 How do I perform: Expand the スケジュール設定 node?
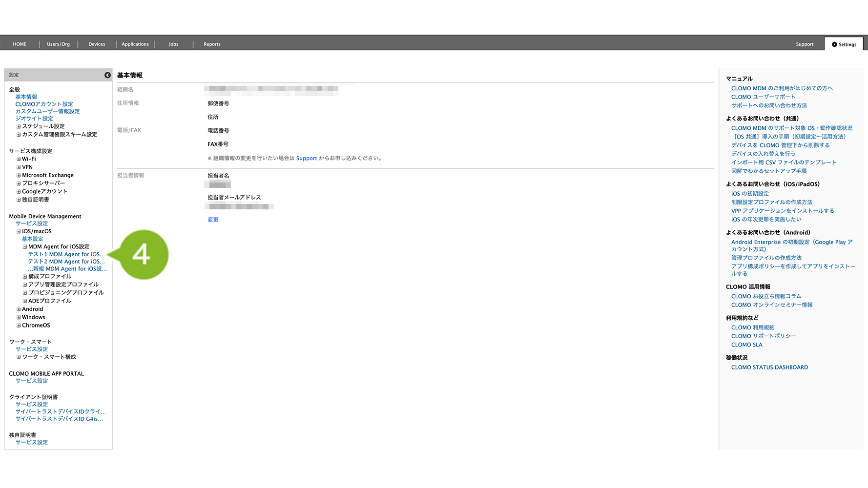click(19, 126)
